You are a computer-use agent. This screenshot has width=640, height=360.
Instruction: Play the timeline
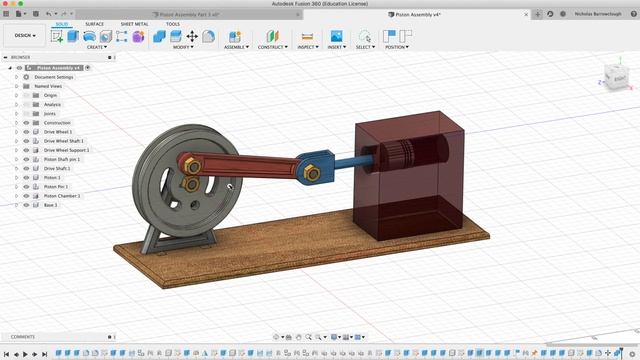pos(25,354)
